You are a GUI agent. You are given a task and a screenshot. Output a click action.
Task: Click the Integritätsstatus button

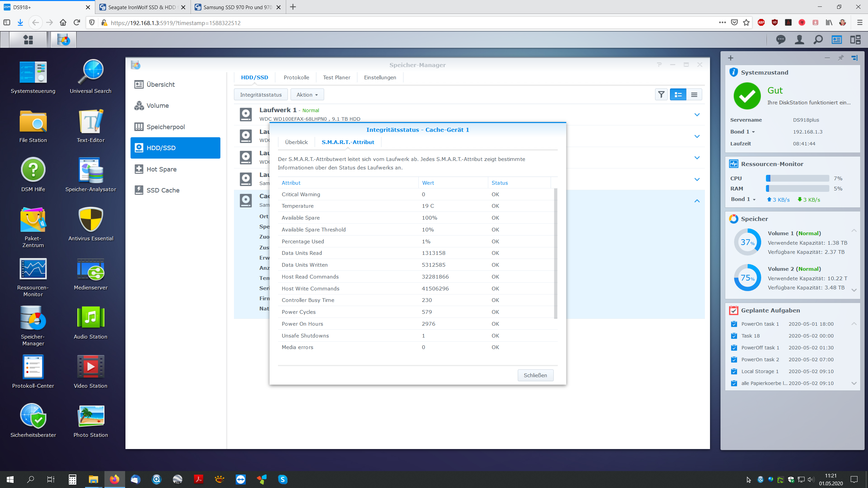tap(261, 95)
